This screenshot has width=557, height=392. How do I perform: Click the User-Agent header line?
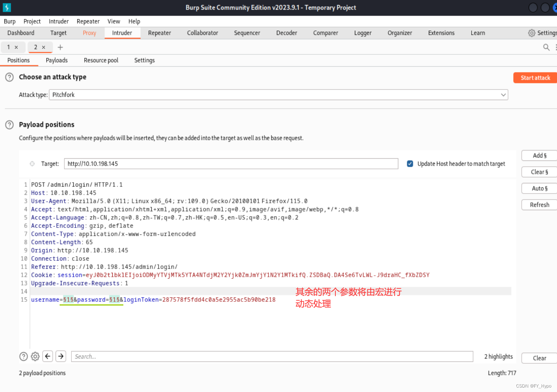pos(169,201)
